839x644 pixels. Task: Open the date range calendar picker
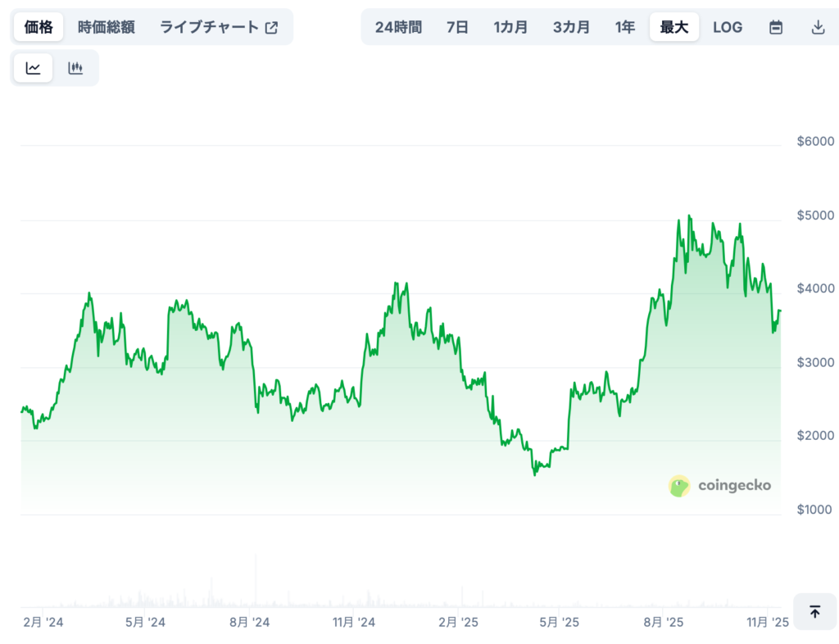click(x=775, y=26)
